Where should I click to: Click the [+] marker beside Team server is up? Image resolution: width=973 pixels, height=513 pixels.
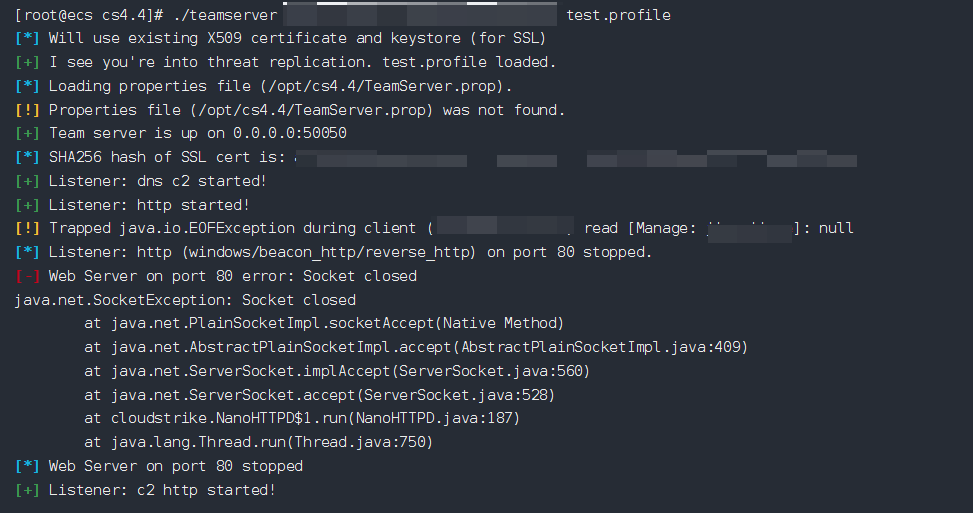[x=28, y=133]
